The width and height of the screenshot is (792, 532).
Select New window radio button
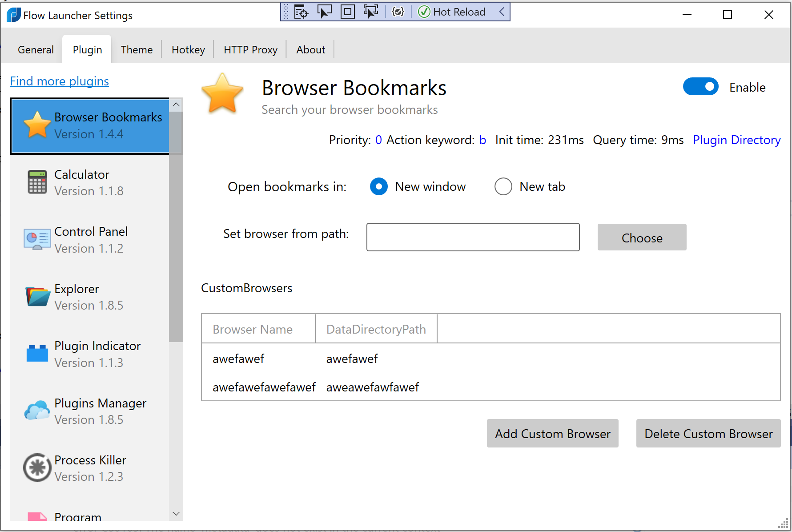[379, 187]
